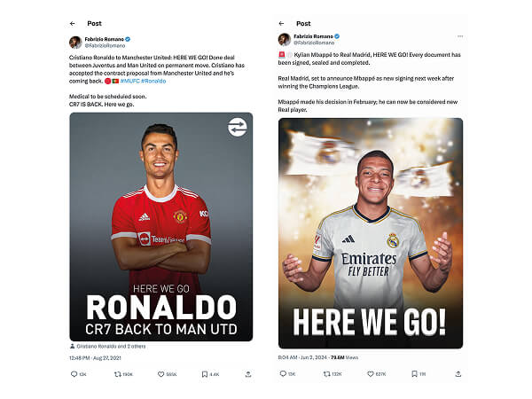Repost the Ronaldo tweet with 190K reposts
The height and width of the screenshot is (399, 532).
(x=117, y=374)
